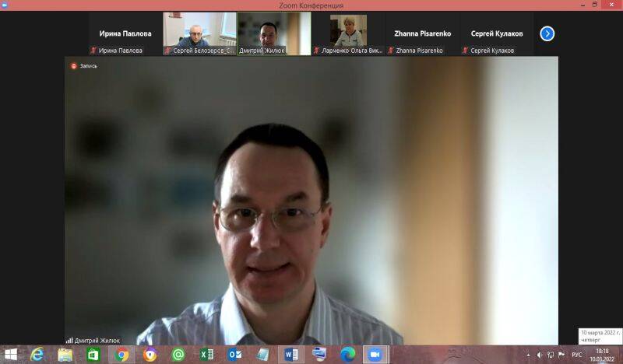Minimize the Zoom conference window
The width and height of the screenshot is (623, 364).
[583, 5]
